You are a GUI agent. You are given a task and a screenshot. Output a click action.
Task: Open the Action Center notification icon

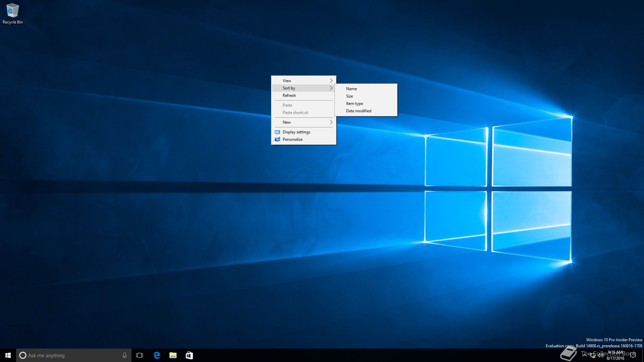(633, 355)
